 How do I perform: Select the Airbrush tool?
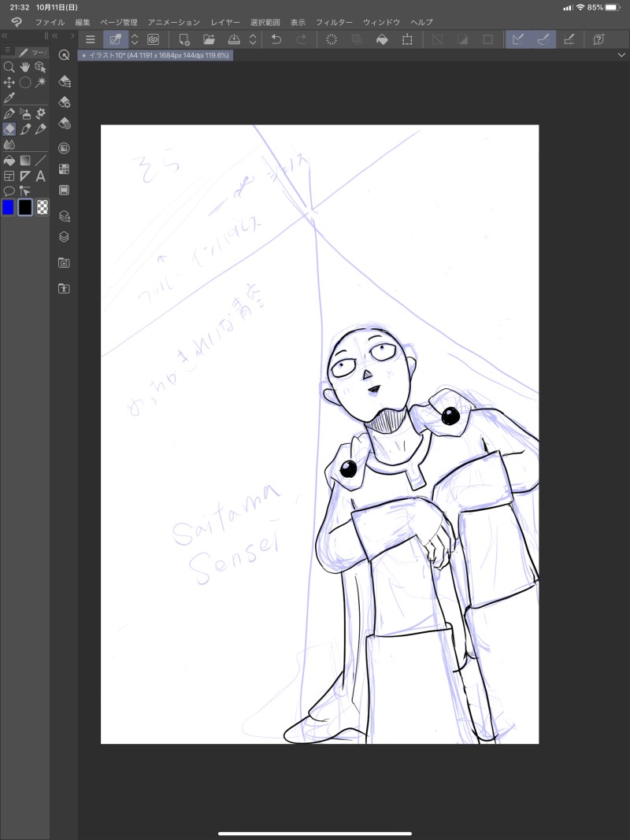pyautogui.click(x=24, y=113)
